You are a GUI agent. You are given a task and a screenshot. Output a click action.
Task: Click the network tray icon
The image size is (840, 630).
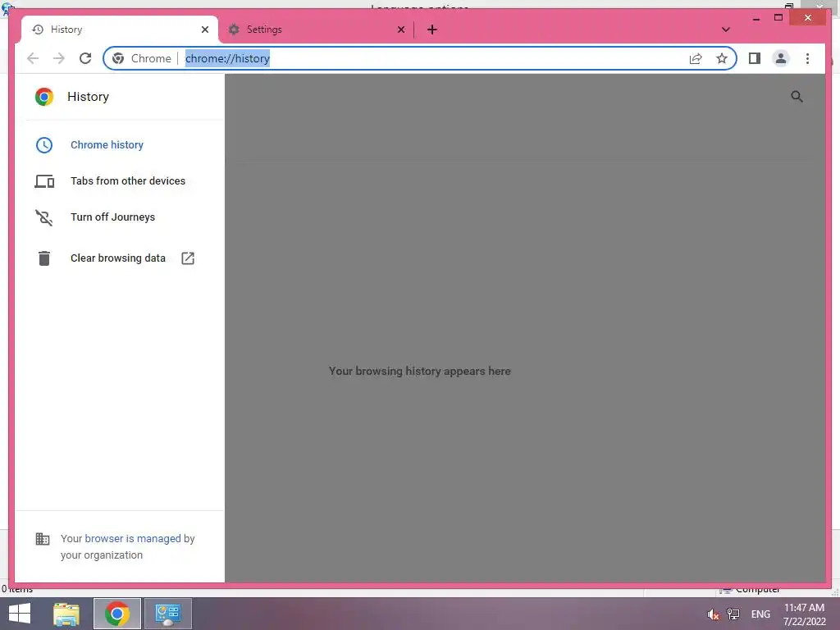[733, 614]
